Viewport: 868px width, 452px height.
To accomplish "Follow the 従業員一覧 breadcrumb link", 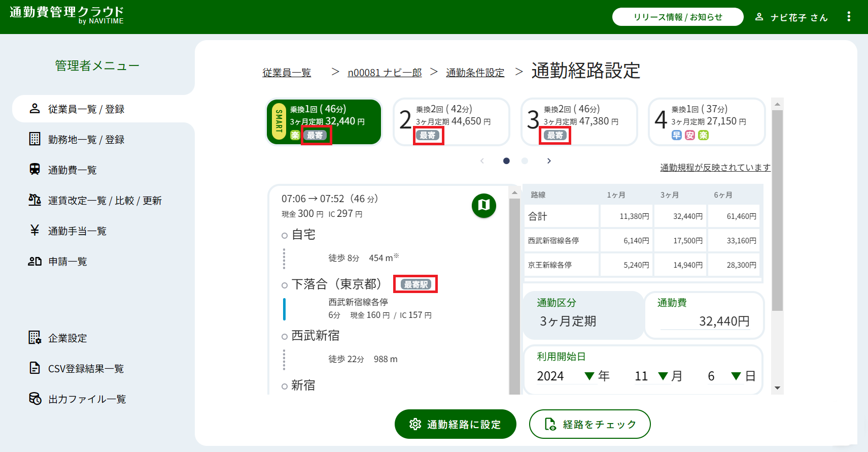I will coord(287,73).
